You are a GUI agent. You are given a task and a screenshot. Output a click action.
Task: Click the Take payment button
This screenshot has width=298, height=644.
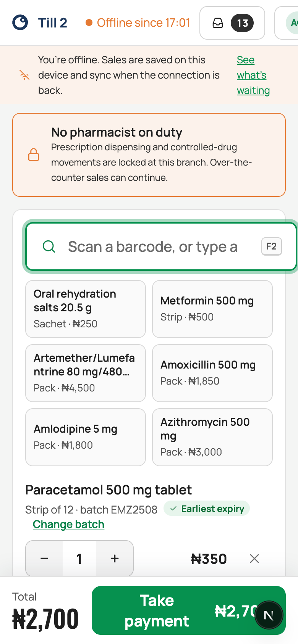tap(189, 610)
